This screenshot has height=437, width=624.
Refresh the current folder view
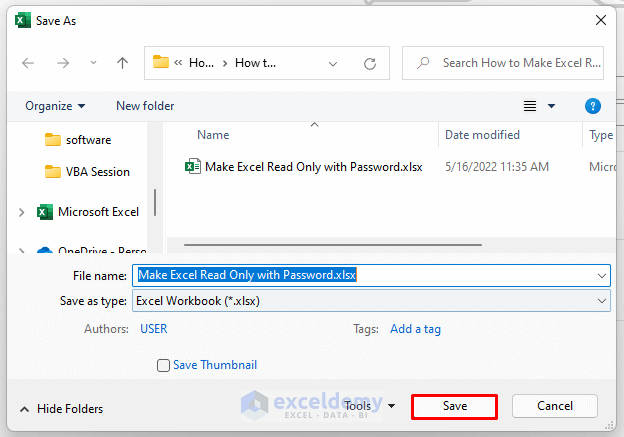point(370,63)
